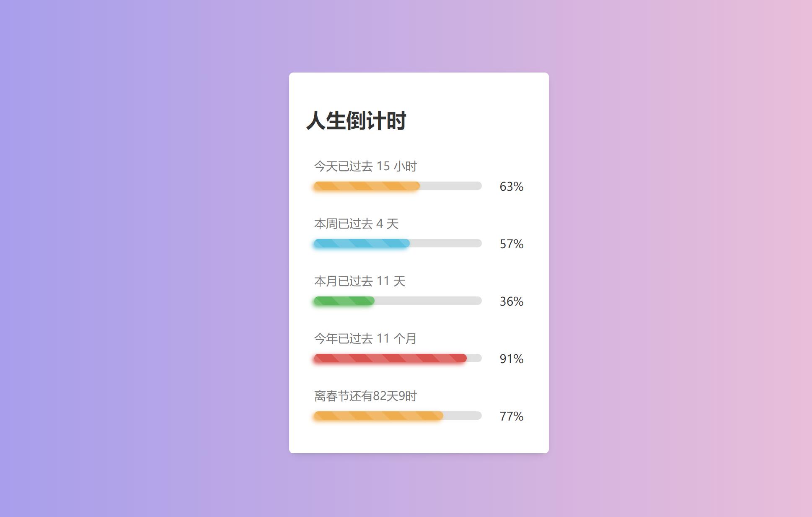
Task: Click the 91% percentage text
Action: (511, 359)
